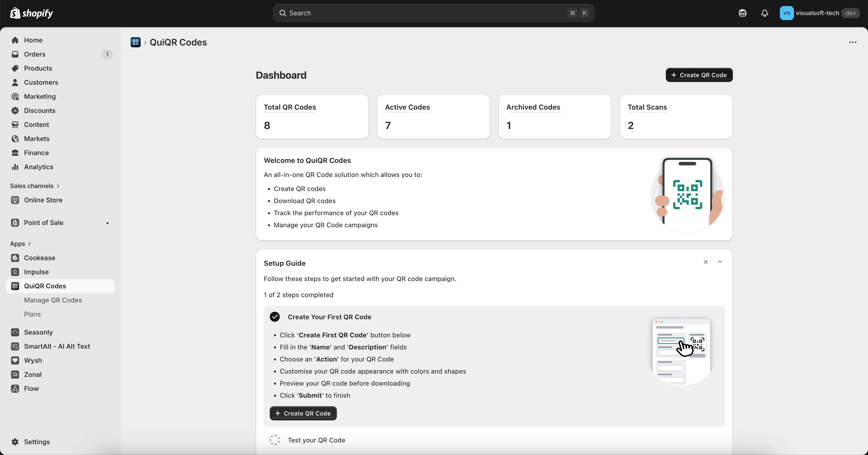Viewport: 868px width, 455px height.
Task: Click the Wysh heart icon
Action: coord(15,360)
